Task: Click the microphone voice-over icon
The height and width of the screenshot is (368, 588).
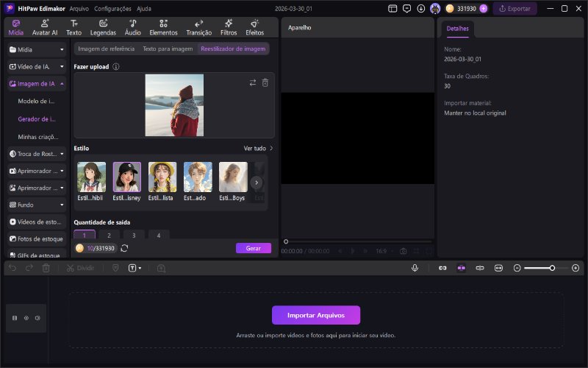Action: pyautogui.click(x=415, y=268)
